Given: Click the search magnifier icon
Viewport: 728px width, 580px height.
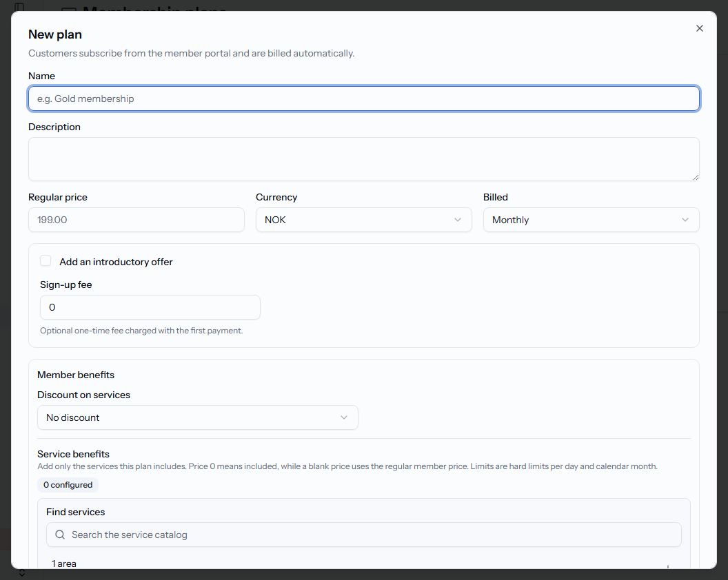Looking at the screenshot, I should [x=60, y=535].
